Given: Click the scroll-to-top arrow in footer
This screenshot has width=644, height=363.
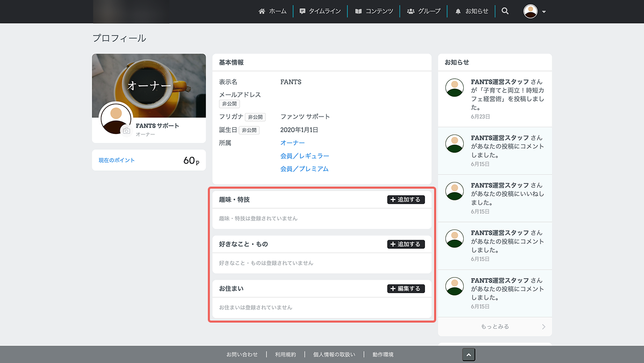Looking at the screenshot, I should (x=469, y=355).
